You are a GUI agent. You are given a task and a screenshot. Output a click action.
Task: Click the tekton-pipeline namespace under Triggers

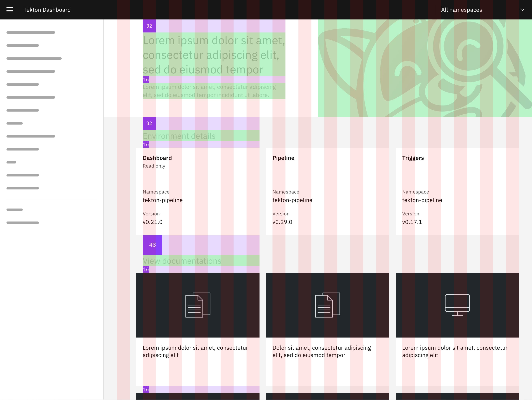tap(422, 200)
